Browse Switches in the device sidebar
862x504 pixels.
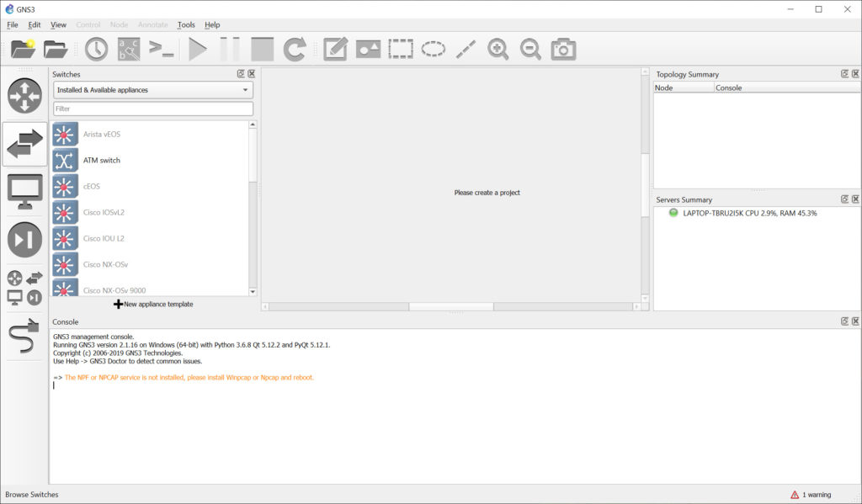click(x=24, y=143)
